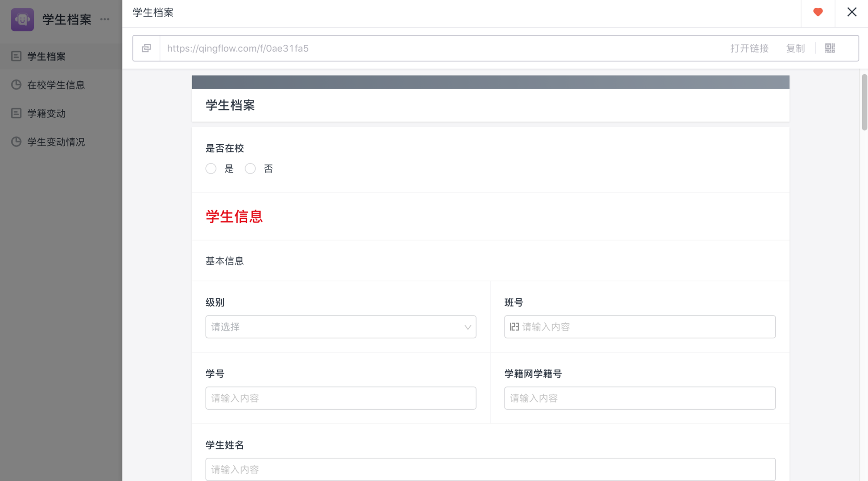Click the pie chart icon beside 学生变动情况
Viewport: 868px width, 481px height.
point(16,141)
